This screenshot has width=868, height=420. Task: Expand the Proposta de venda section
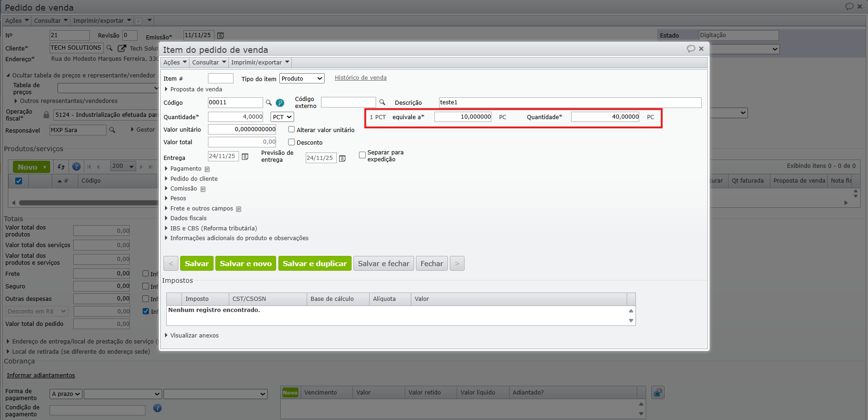[x=194, y=89]
